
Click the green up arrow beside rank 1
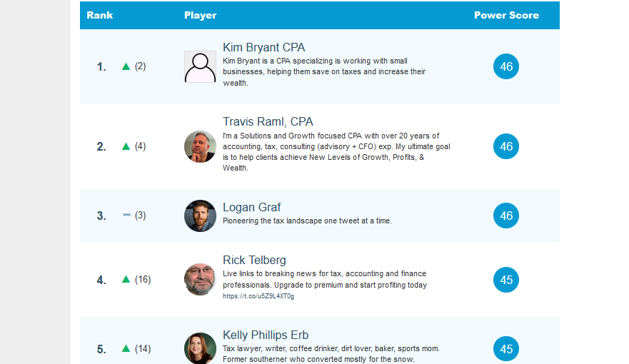pos(126,66)
